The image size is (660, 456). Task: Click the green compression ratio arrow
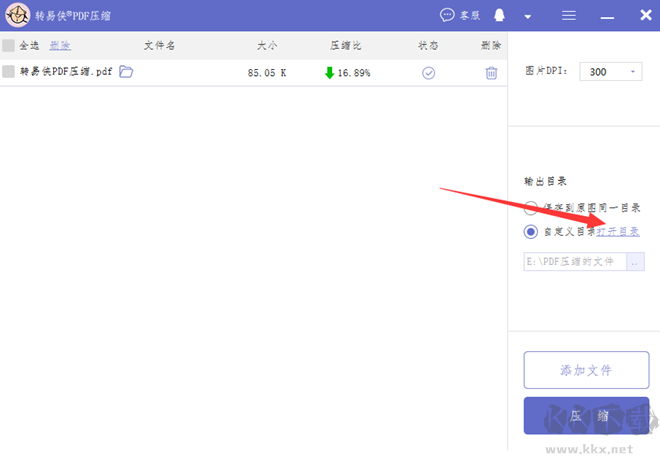329,73
